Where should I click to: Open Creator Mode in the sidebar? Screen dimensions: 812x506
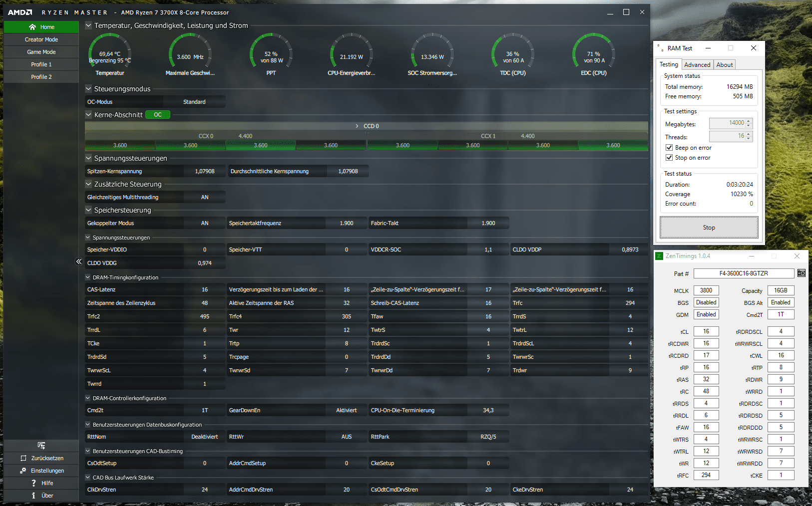click(41, 39)
